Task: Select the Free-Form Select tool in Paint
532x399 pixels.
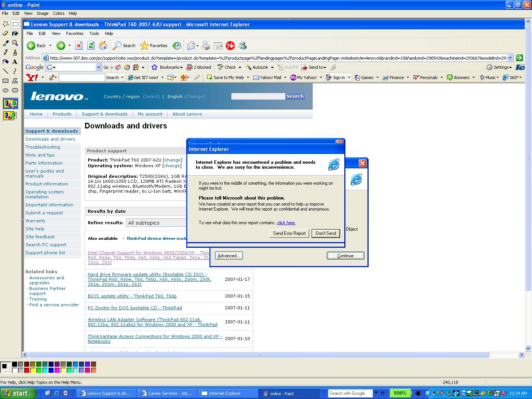Action: pos(6,24)
